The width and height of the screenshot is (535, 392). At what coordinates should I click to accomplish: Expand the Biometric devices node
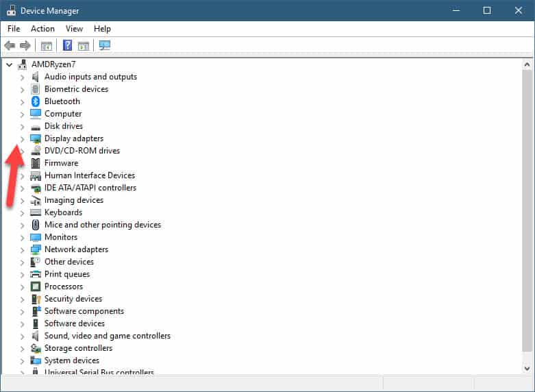click(22, 90)
